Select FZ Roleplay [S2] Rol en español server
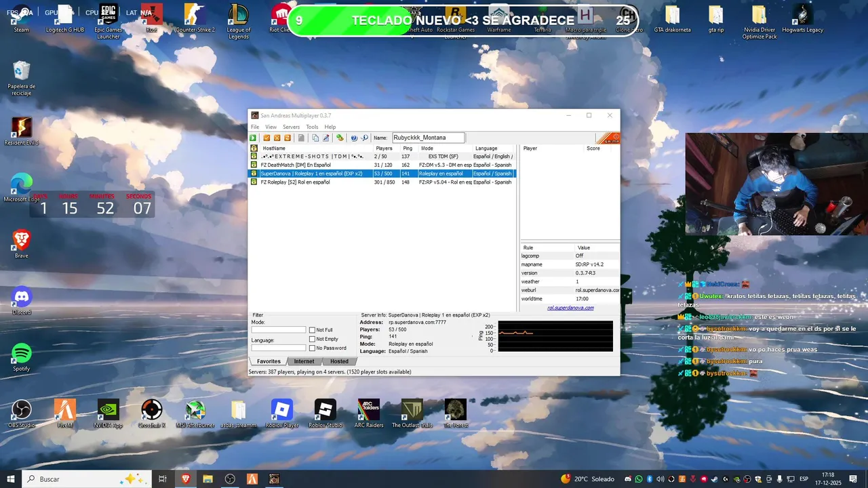 point(382,182)
